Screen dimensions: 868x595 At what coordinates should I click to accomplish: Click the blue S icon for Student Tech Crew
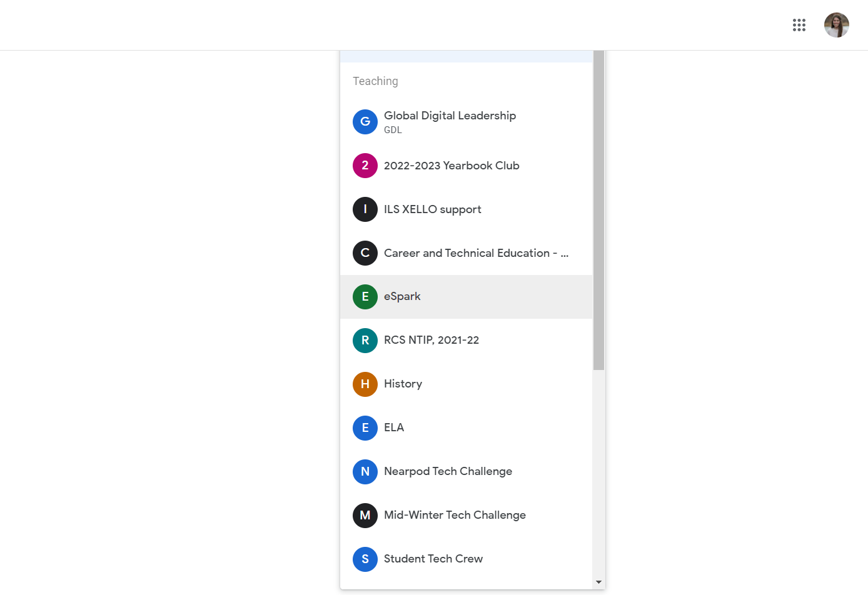click(x=365, y=559)
